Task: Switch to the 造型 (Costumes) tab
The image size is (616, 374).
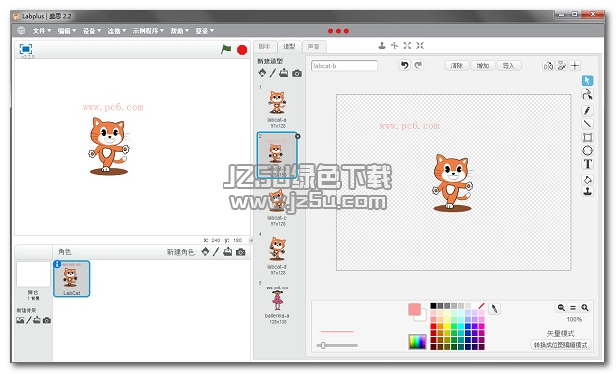Action: pos(290,46)
